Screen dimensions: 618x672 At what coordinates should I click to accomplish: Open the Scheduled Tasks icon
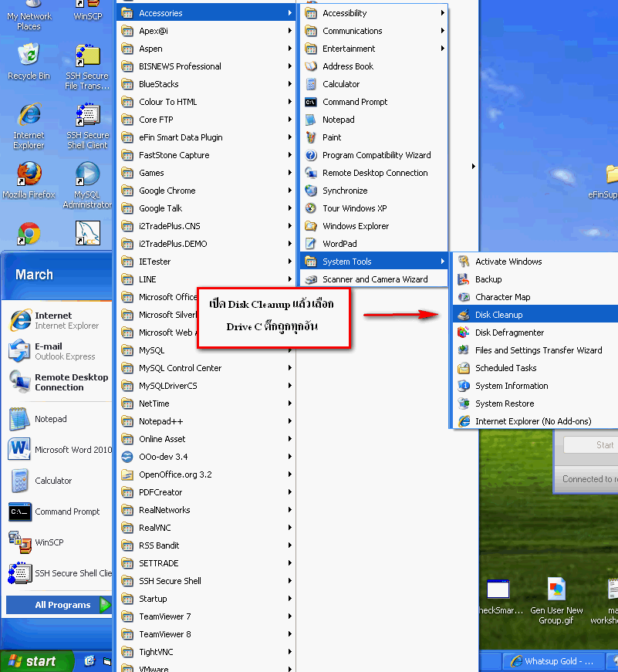pos(463,368)
